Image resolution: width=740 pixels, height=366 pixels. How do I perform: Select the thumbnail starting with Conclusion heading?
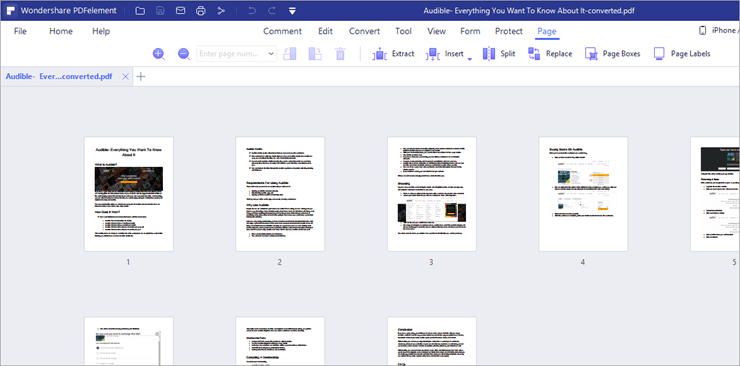pyautogui.click(x=432, y=341)
